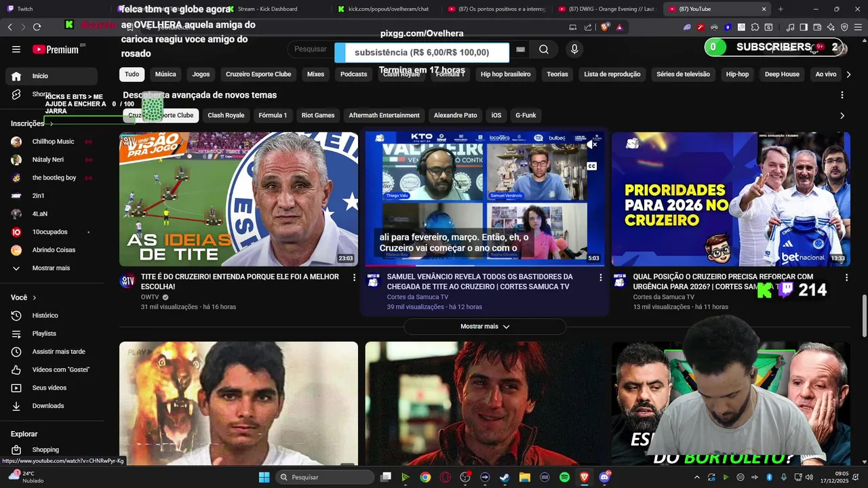Open File Explorer from the taskbar

point(524,477)
